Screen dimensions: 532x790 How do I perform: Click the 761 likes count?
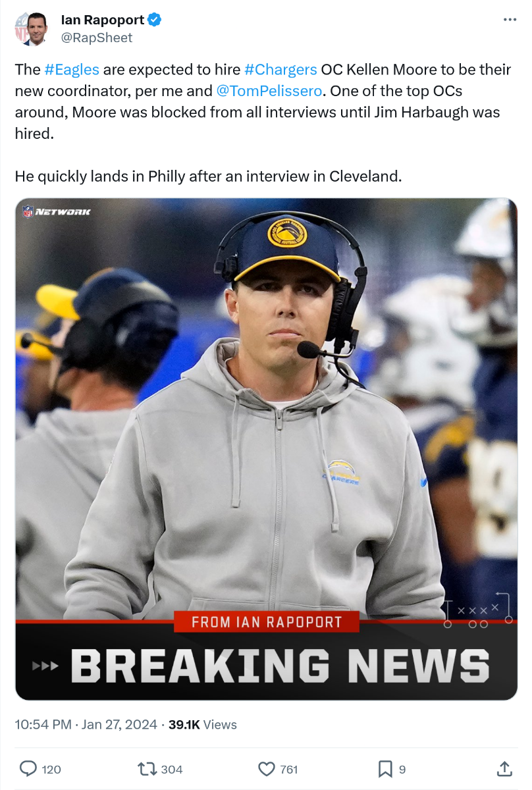288,769
